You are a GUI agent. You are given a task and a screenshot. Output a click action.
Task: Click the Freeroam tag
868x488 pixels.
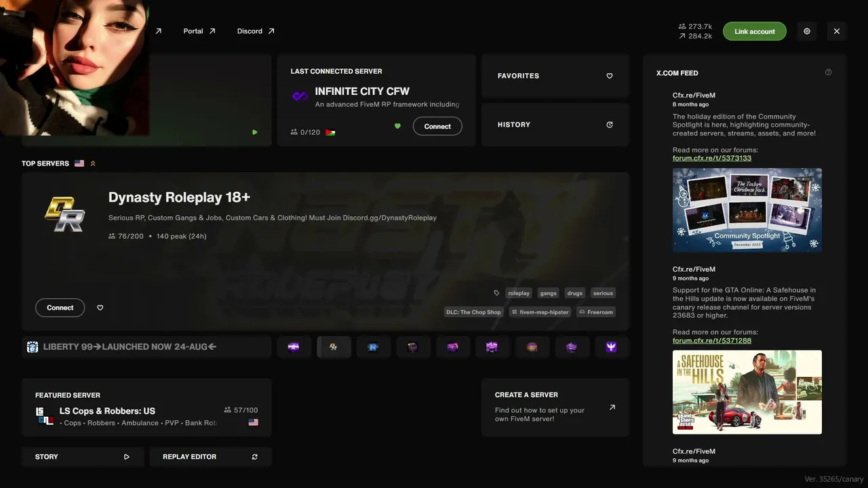[x=596, y=312]
